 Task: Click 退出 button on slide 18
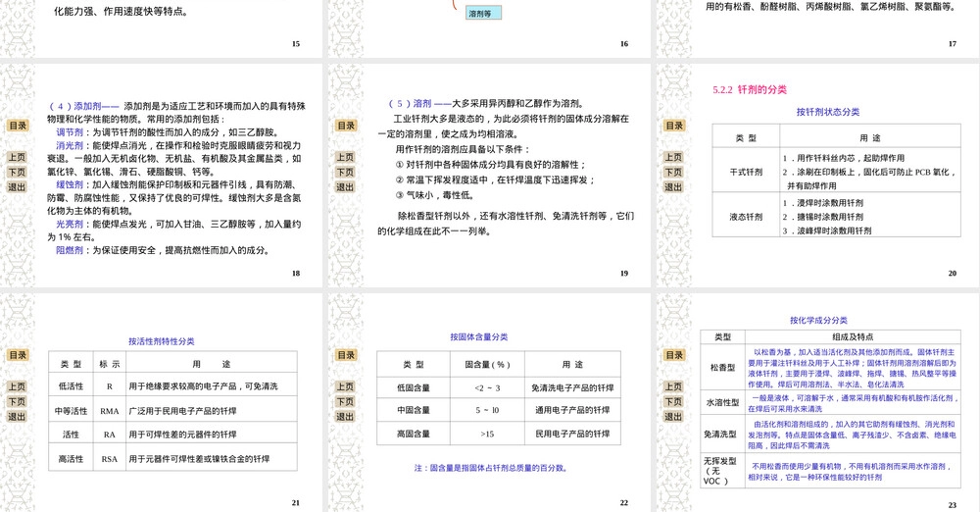pyautogui.click(x=18, y=187)
